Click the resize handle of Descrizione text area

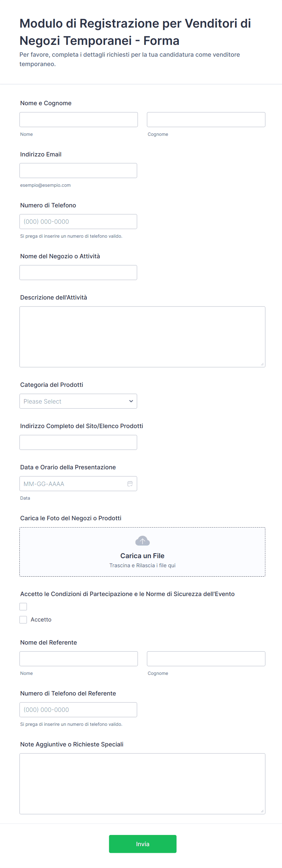pyautogui.click(x=262, y=364)
